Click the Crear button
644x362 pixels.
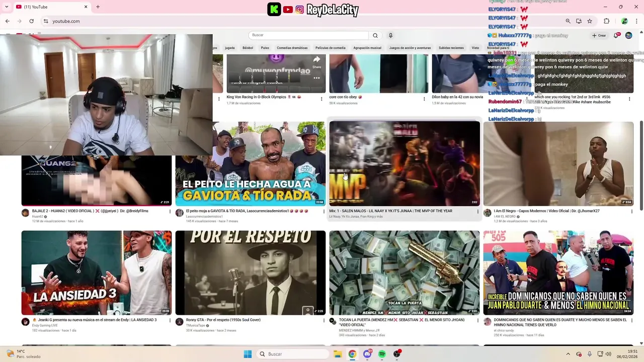tap(599, 35)
